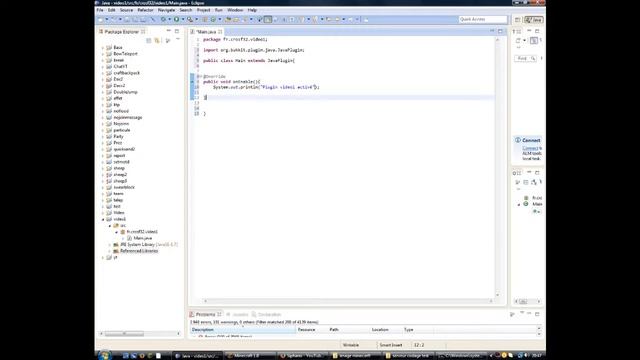Image resolution: width=640 pixels, height=360 pixels.
Task: Expand the DoubleJump project
Action: click(103, 92)
